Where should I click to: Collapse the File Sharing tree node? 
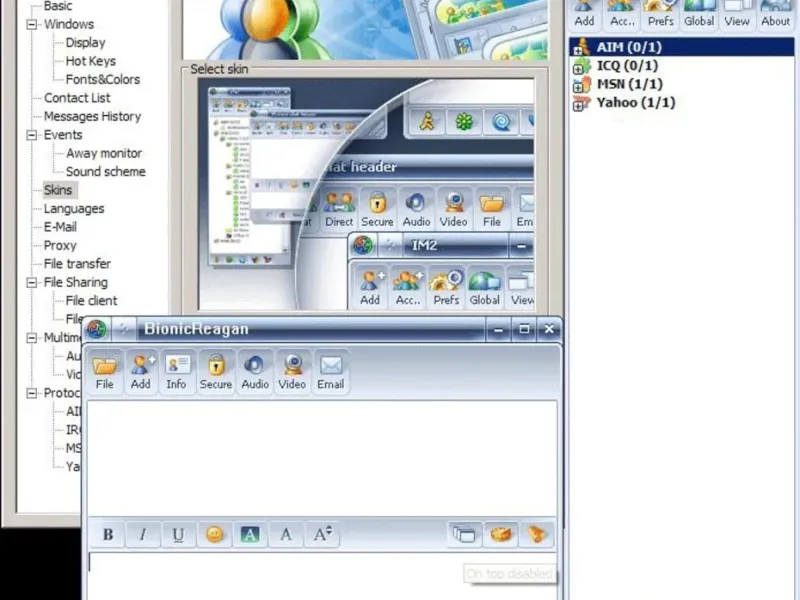[32, 282]
